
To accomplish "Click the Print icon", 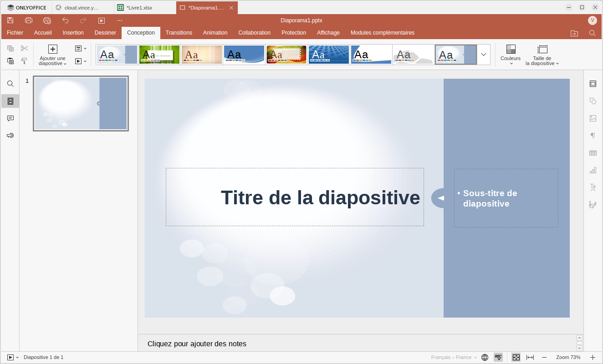I will 29,20.
